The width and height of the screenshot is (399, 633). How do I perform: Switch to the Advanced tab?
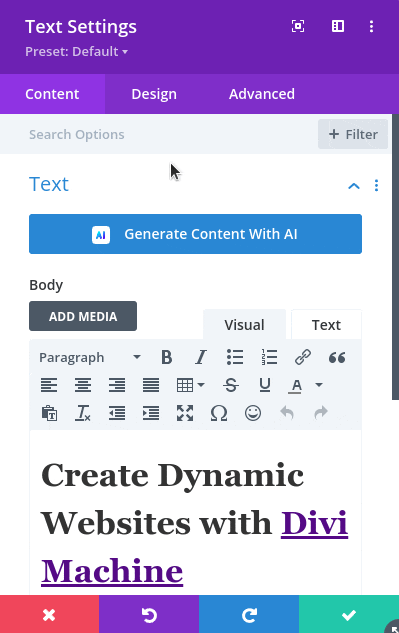pyautogui.click(x=262, y=94)
